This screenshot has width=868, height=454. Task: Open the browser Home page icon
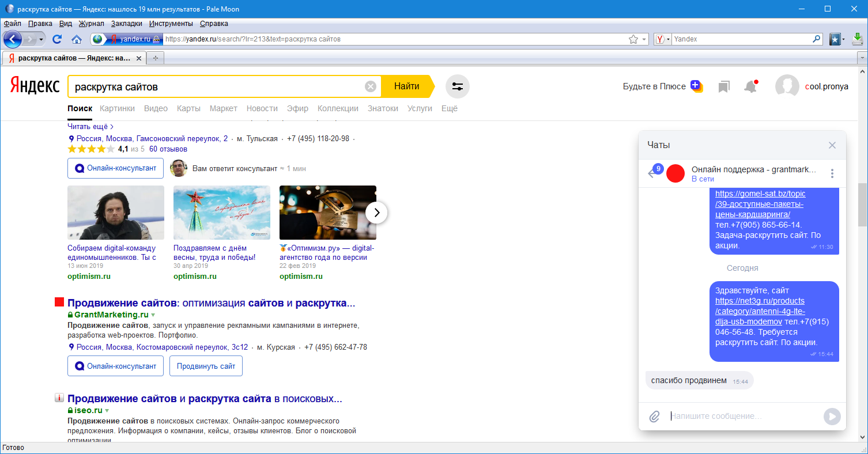[x=76, y=39]
